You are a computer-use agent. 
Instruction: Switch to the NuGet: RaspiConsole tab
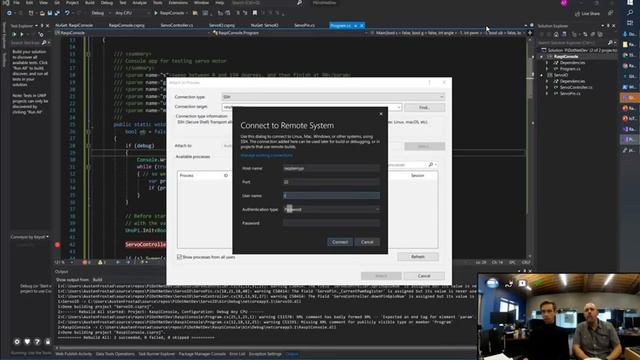pos(74,25)
